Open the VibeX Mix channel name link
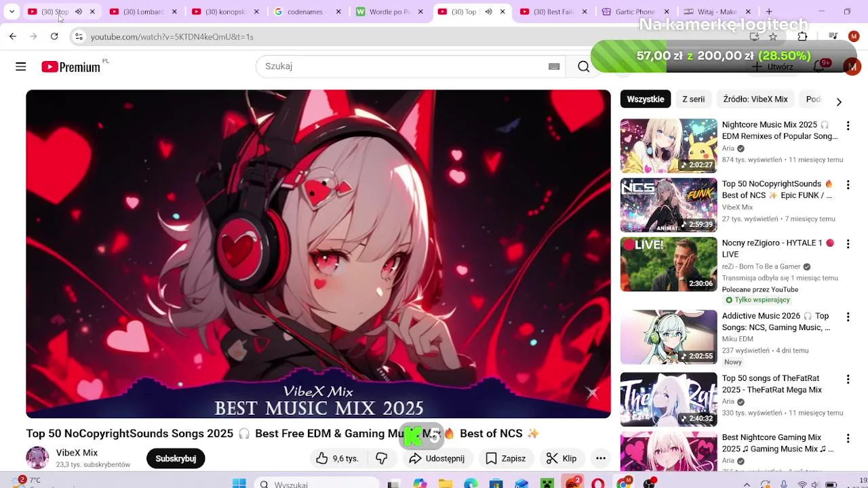 [77, 453]
